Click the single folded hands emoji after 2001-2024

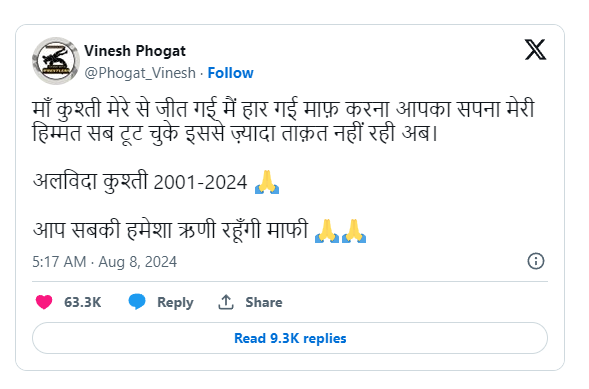267,182
